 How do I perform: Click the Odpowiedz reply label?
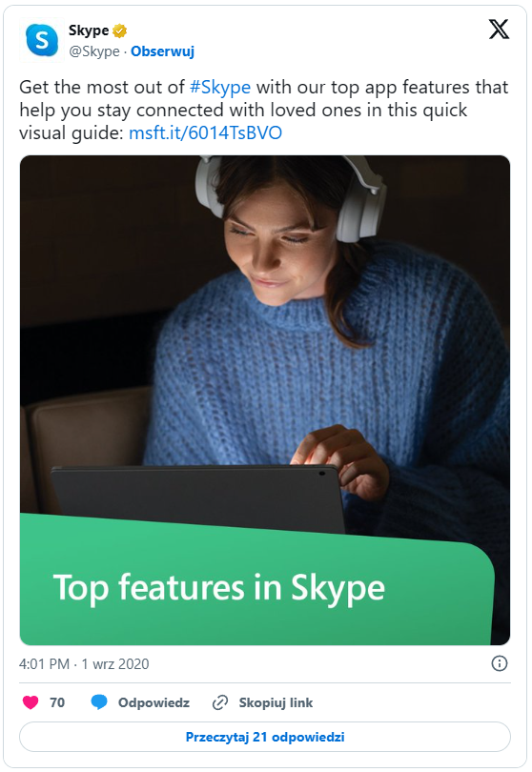point(153,702)
